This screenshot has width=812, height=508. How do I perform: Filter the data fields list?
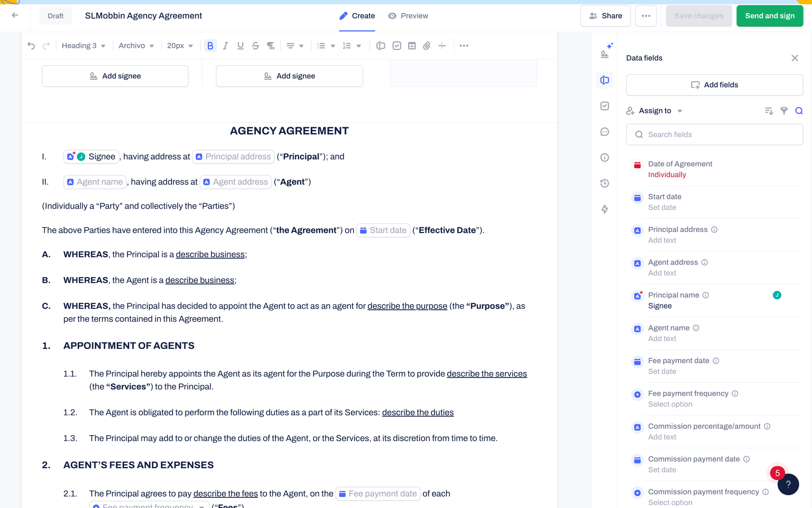[x=784, y=111]
